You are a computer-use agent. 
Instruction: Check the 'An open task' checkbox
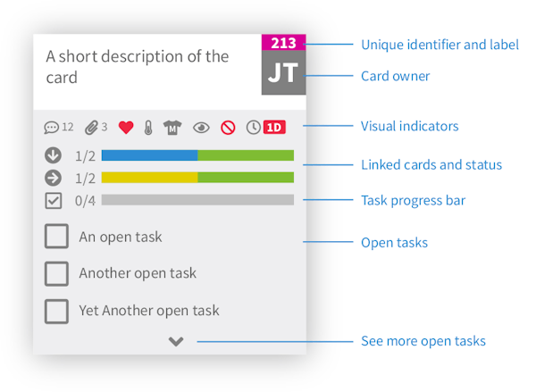[56, 236]
